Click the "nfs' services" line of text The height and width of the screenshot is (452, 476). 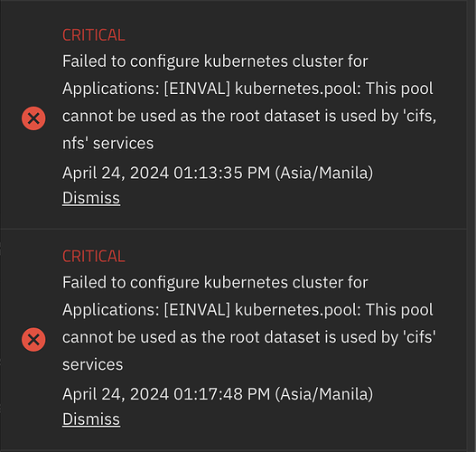tap(107, 143)
